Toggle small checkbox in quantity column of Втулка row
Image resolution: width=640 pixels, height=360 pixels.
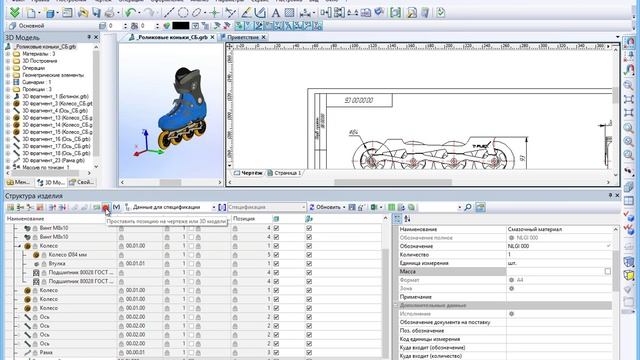tap(191, 264)
